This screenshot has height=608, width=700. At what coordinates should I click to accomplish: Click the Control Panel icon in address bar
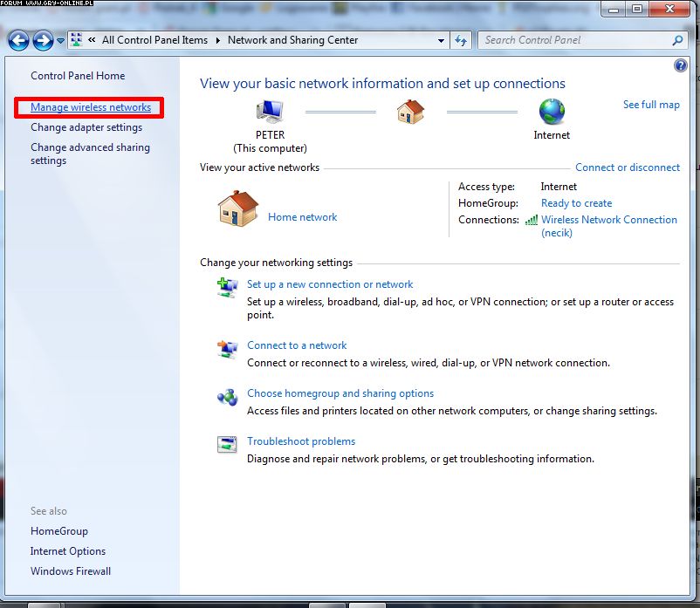click(x=77, y=40)
